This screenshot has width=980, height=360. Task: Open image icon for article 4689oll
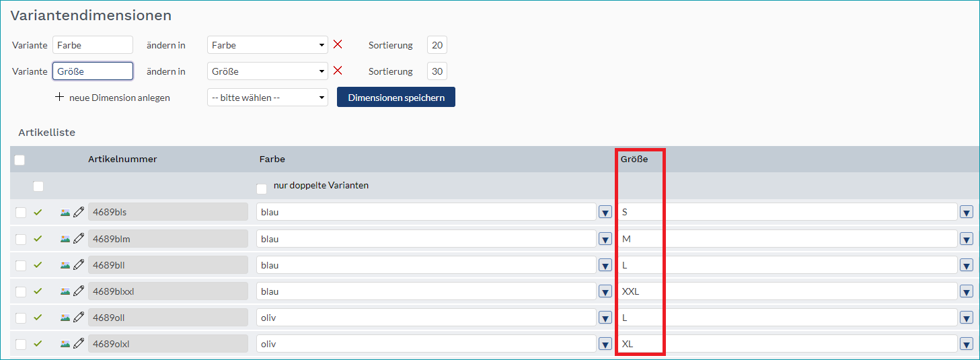[x=65, y=318]
